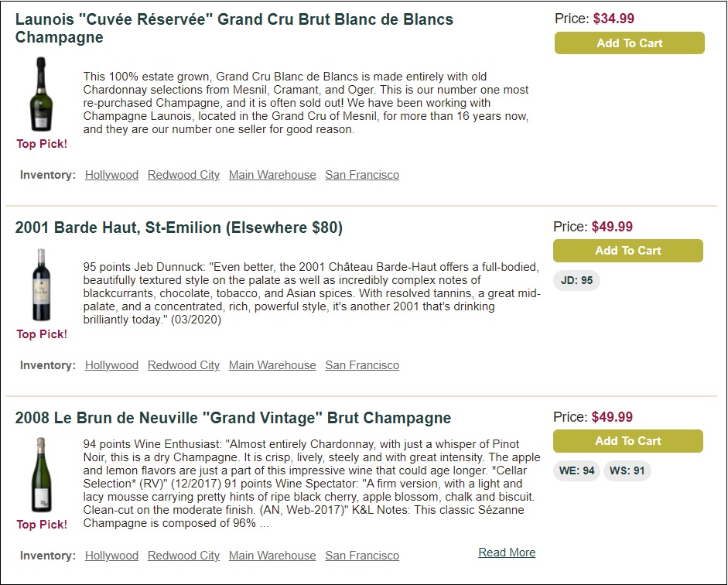This screenshot has width=728, height=585.
Task: Expand description with Read More link
Action: (x=507, y=552)
